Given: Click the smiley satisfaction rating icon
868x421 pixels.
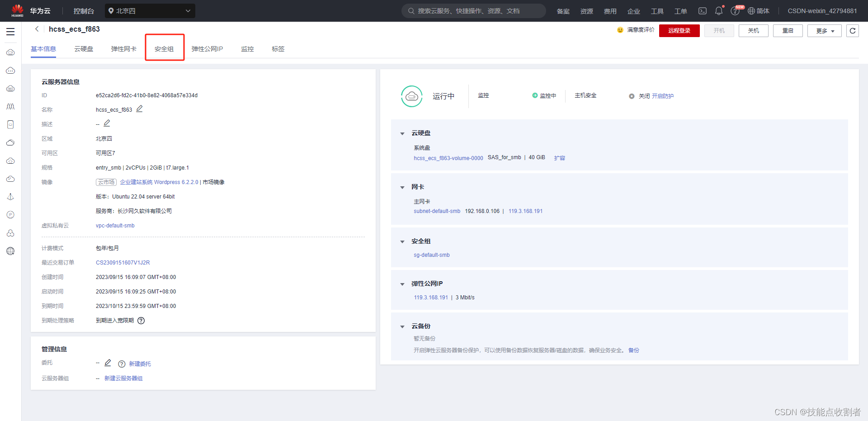Looking at the screenshot, I should tap(620, 30).
